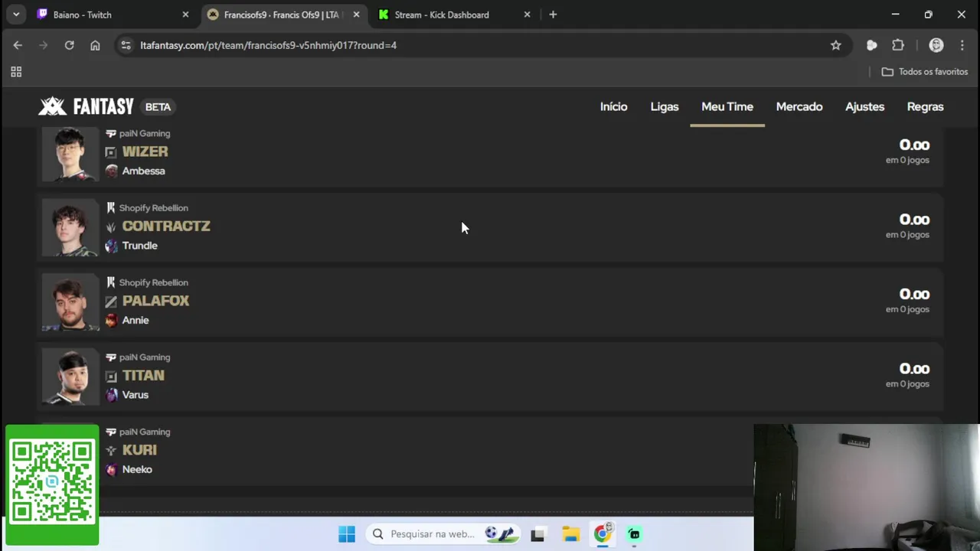Open the Windows Start menu
Viewport: 980px width, 551px height.
pyautogui.click(x=347, y=534)
